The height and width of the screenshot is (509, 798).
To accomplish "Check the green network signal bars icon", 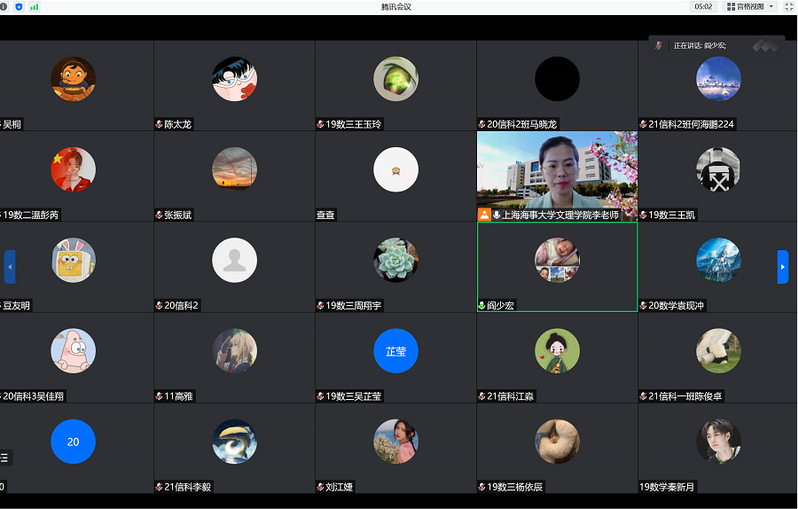I will (x=35, y=7).
